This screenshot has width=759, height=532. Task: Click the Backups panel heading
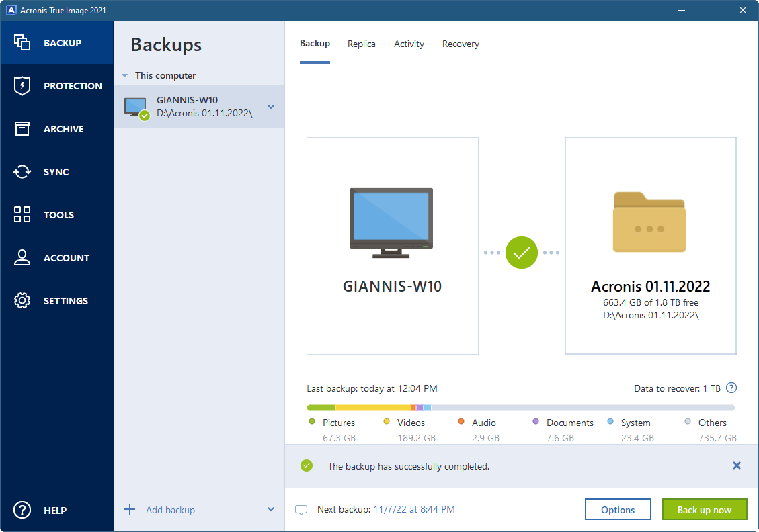click(166, 44)
